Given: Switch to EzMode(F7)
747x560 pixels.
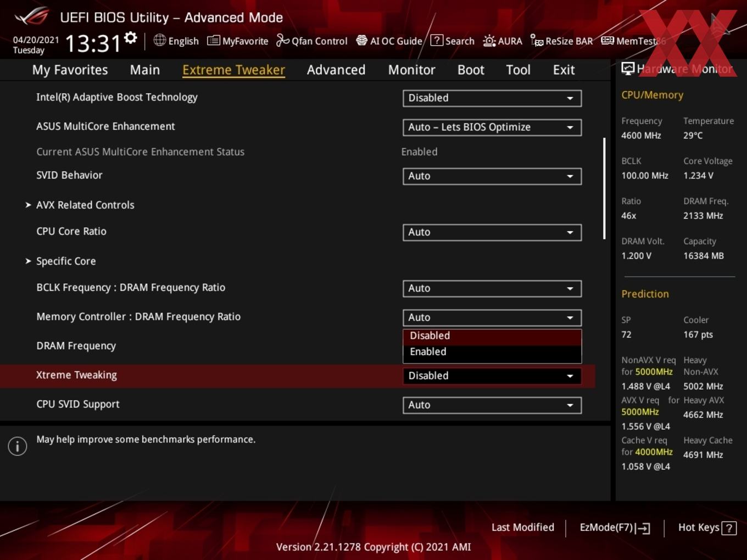Looking at the screenshot, I should 615,528.
